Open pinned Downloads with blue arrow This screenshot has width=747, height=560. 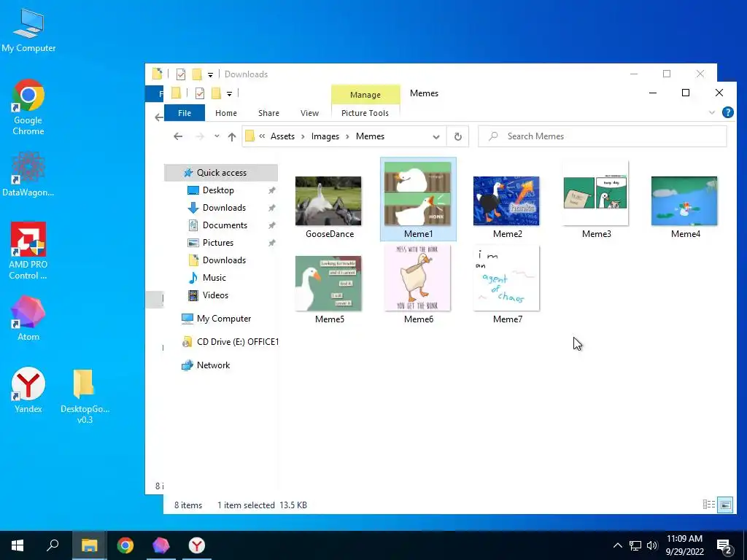pyautogui.click(x=224, y=208)
